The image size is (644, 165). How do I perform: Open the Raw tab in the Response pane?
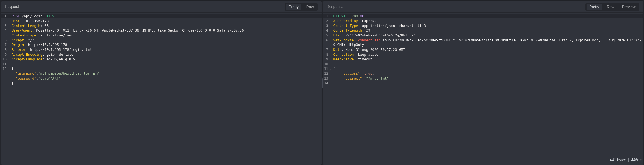click(x=610, y=7)
